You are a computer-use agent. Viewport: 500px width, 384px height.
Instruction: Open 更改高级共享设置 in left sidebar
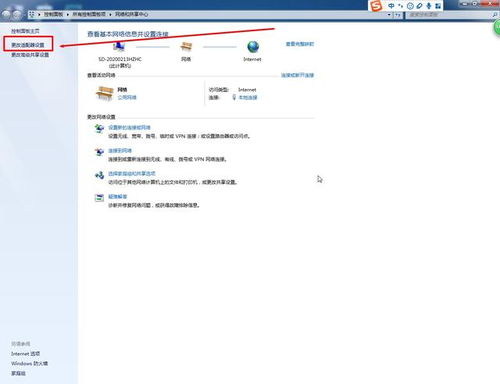pyautogui.click(x=30, y=55)
